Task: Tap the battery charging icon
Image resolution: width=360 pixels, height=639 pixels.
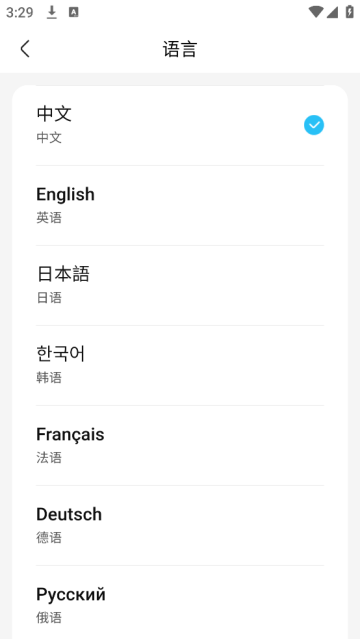Action: point(349,12)
